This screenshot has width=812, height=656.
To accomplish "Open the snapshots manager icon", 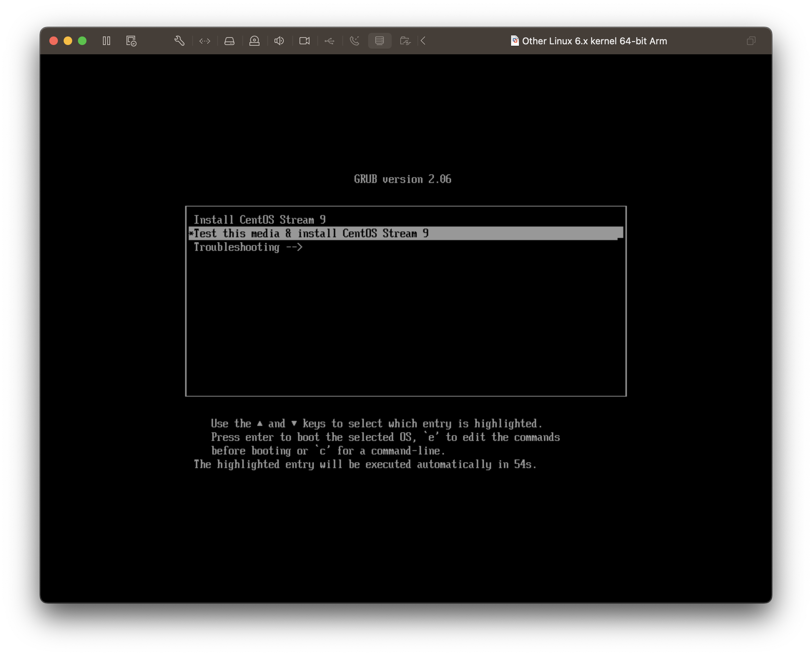I will (131, 41).
